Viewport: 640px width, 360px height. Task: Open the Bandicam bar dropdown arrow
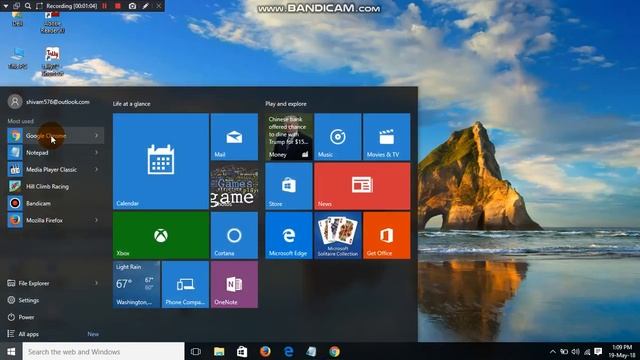pos(6,6)
